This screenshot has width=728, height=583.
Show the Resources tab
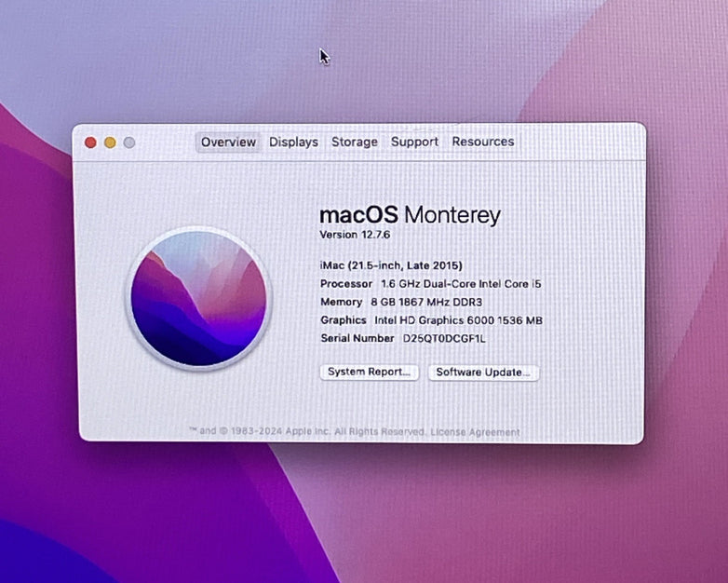pyautogui.click(x=482, y=142)
